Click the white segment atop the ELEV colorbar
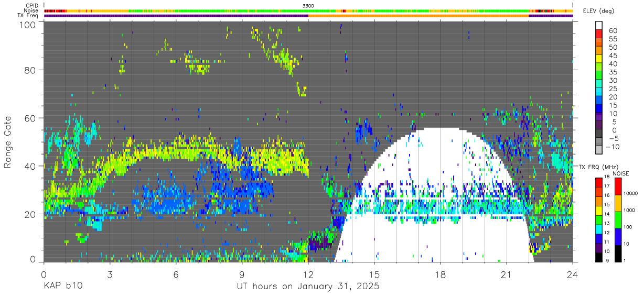644x297 pixels. [x=599, y=26]
